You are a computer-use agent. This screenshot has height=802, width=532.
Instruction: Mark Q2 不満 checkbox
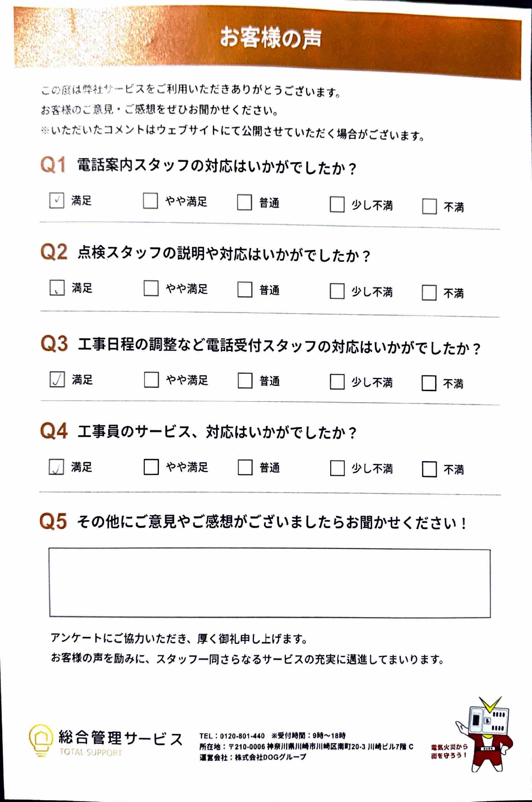[x=429, y=293]
